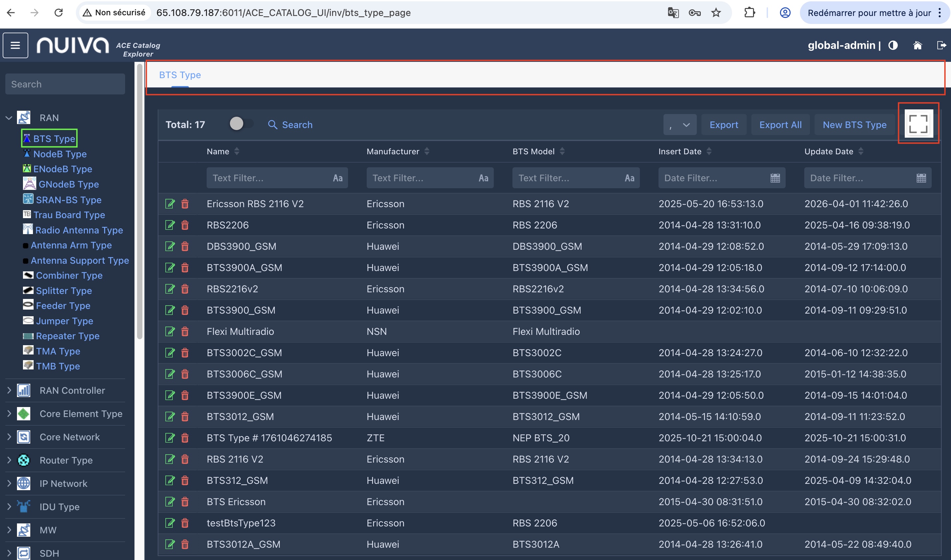
Task: Click delete trash icon for Flexi Multiradio row
Action: point(185,332)
